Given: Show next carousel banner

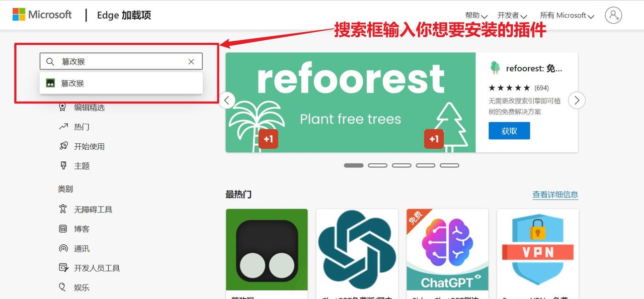Looking at the screenshot, I should pyautogui.click(x=577, y=100).
